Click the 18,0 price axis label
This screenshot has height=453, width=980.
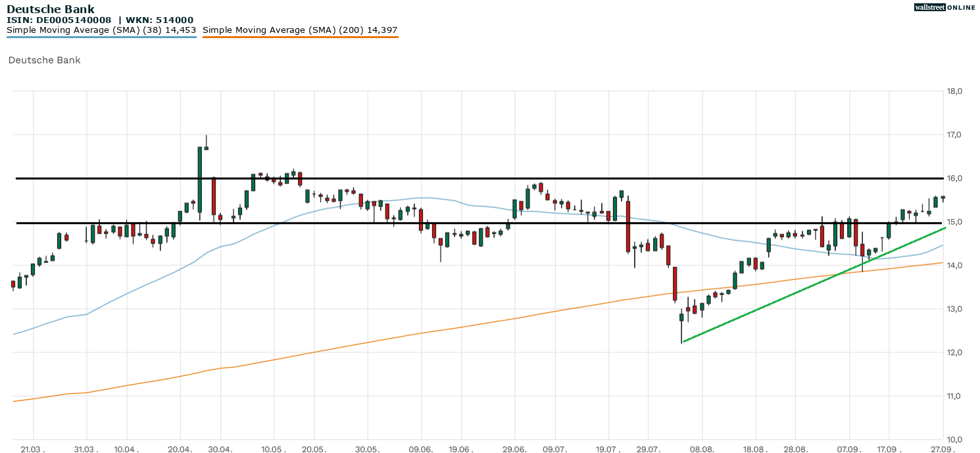954,91
